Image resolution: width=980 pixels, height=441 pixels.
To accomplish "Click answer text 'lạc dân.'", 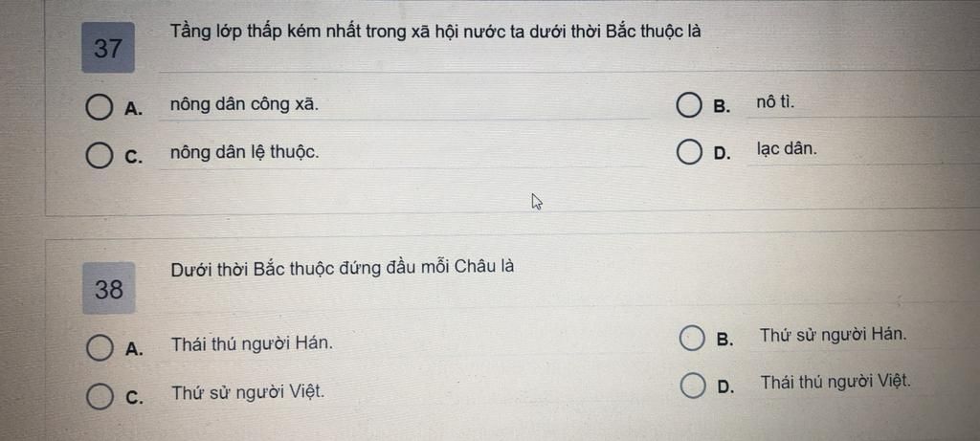I will pyautogui.click(x=787, y=149).
